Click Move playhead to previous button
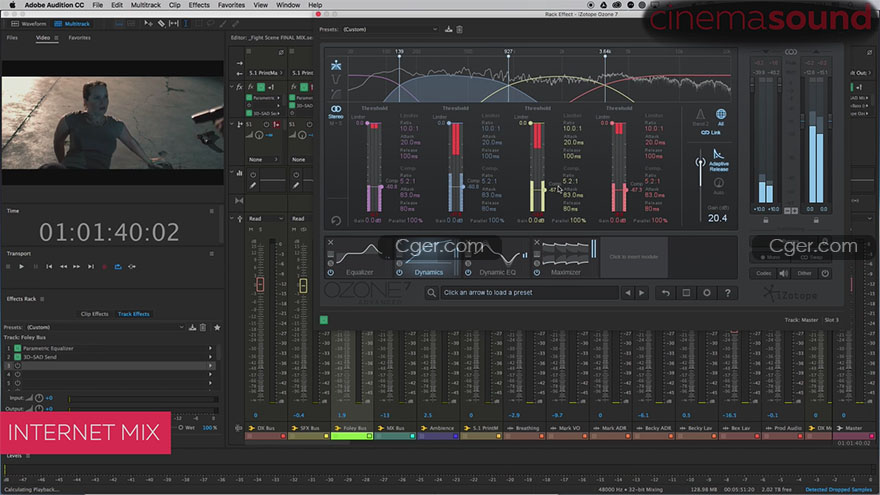This screenshot has width=880, height=495. pyautogui.click(x=49, y=267)
